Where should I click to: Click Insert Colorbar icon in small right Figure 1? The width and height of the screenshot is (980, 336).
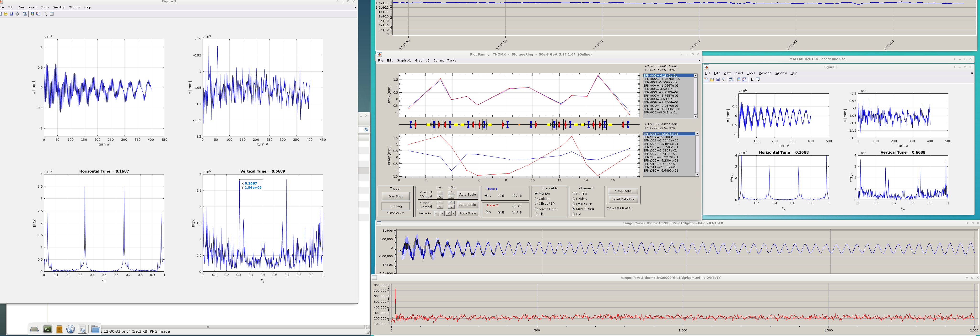(739, 80)
